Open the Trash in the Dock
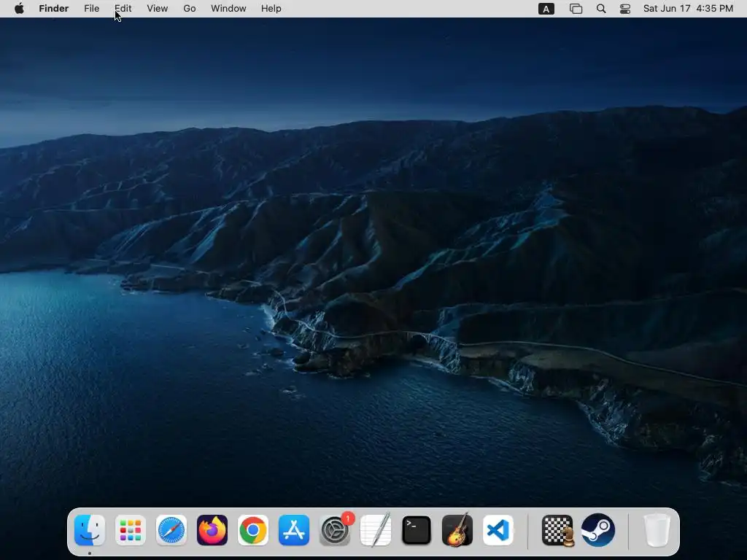The image size is (747, 560). (x=657, y=530)
